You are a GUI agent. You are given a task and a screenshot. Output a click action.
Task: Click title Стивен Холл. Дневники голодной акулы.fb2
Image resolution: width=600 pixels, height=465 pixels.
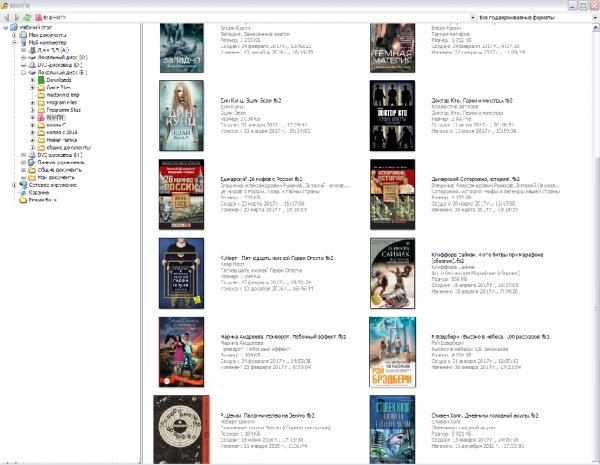(485, 415)
